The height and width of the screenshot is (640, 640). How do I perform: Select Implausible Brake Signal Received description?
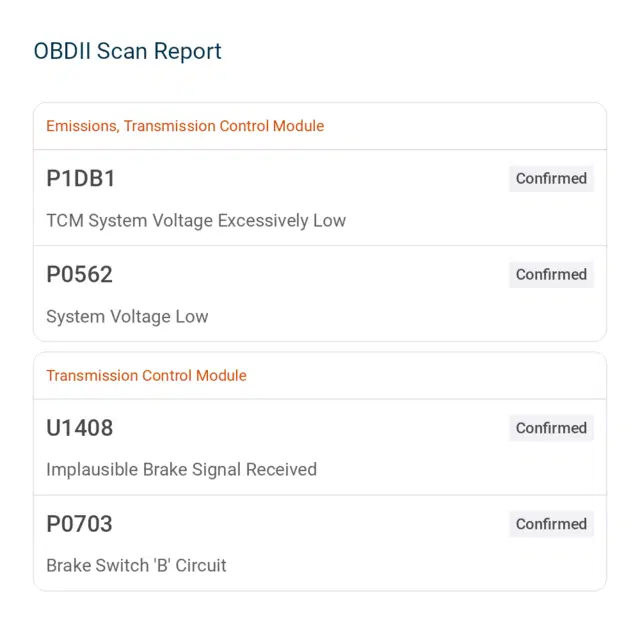182,470
